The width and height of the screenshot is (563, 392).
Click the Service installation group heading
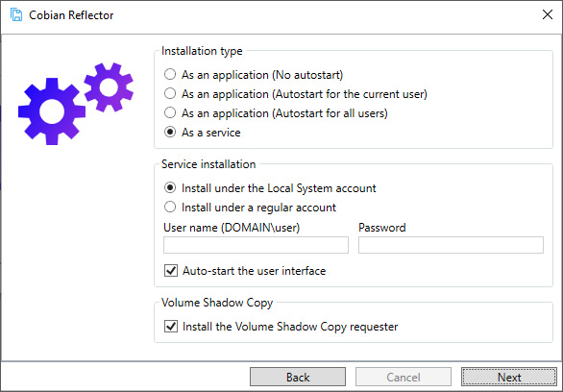[208, 164]
